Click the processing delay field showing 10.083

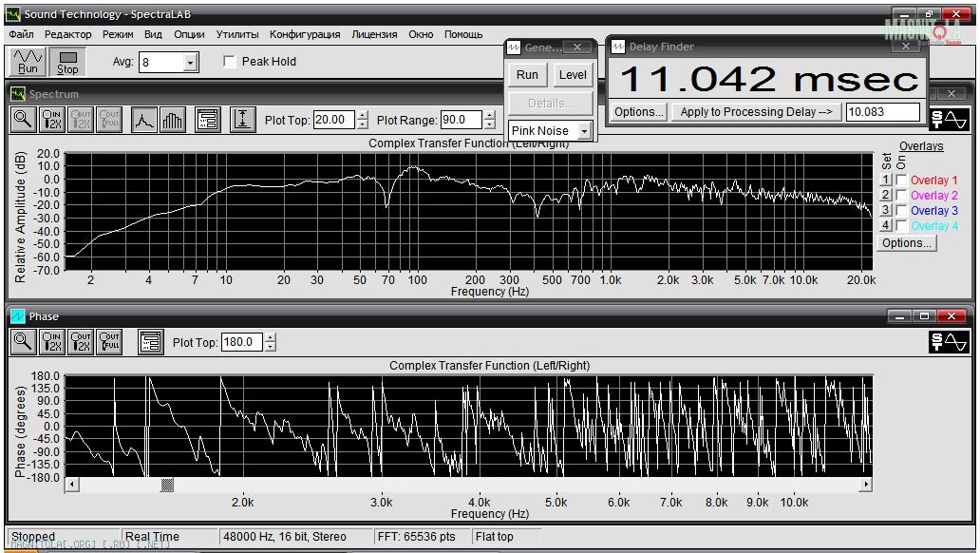(x=882, y=112)
